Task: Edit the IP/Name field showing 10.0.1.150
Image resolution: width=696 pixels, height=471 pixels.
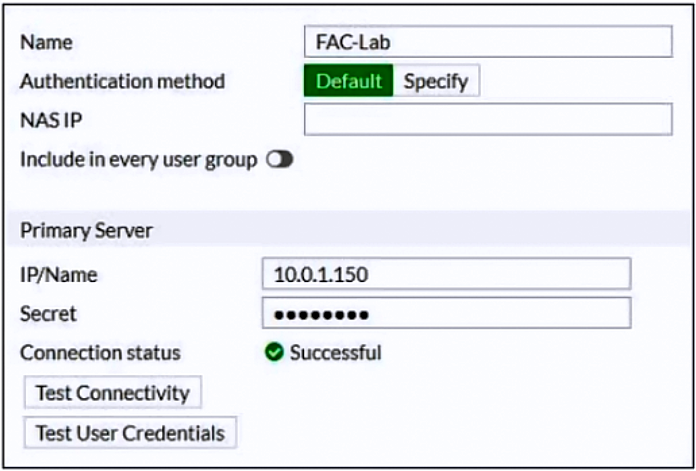Action: click(x=447, y=274)
